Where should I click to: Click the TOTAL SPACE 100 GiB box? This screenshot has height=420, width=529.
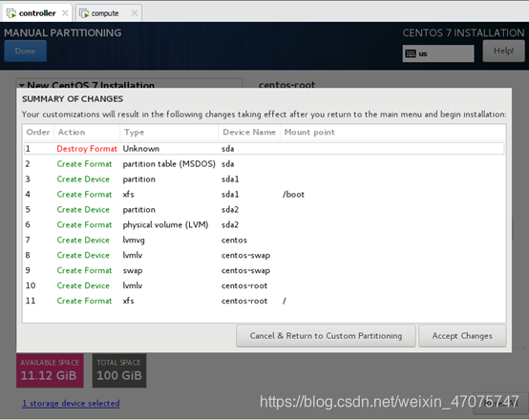(x=119, y=370)
